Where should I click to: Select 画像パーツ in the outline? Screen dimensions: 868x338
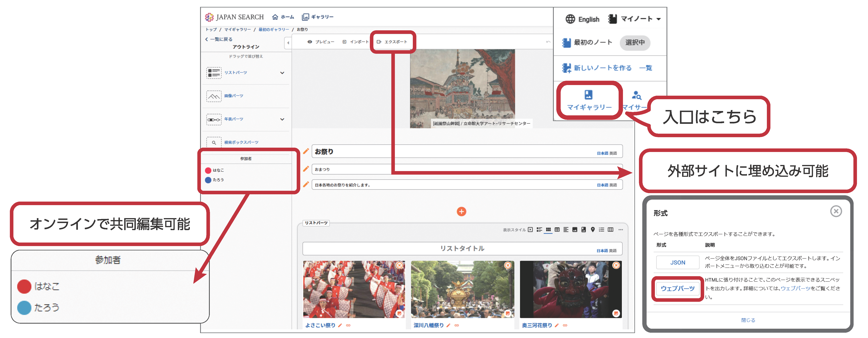234,96
